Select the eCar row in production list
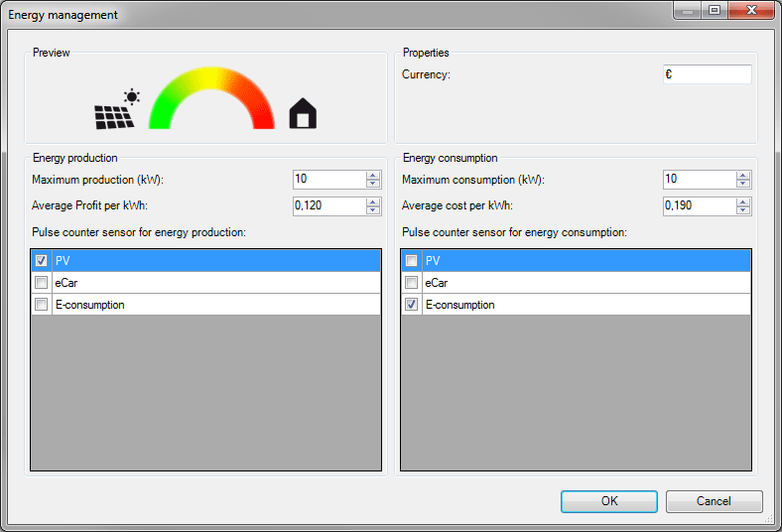This screenshot has height=532, width=782. (x=198, y=283)
